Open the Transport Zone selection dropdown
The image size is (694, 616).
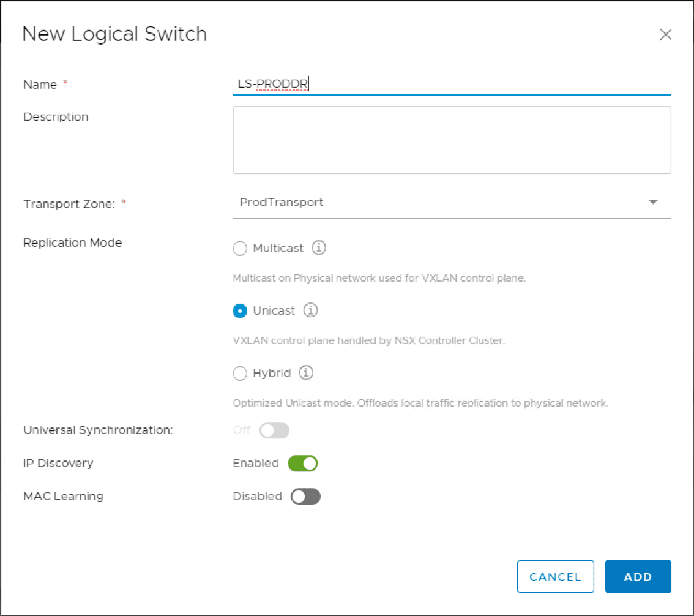click(x=452, y=202)
